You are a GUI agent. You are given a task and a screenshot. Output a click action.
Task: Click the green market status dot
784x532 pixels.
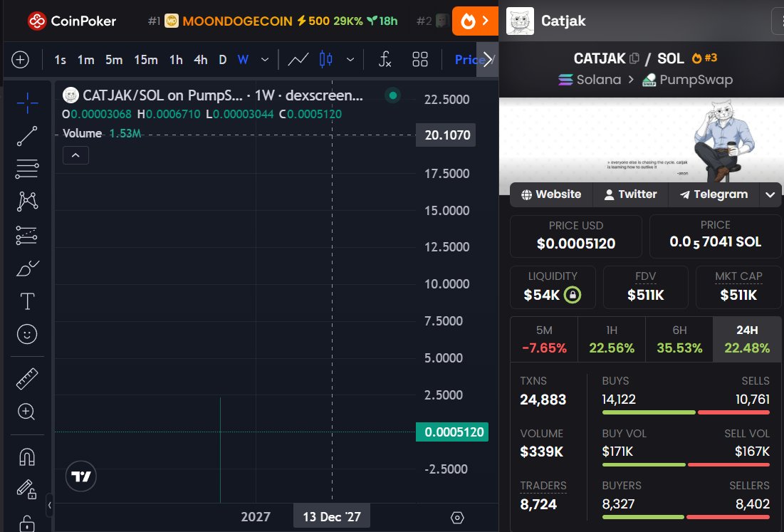coord(393,95)
